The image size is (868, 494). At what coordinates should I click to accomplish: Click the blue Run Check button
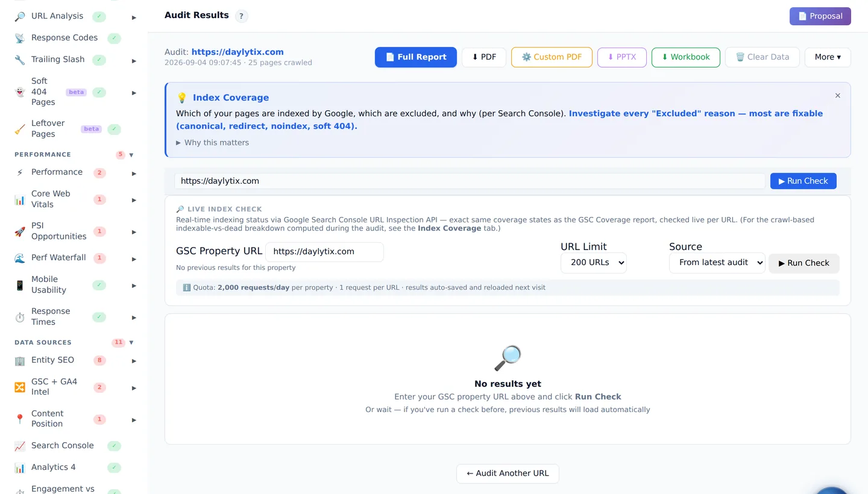pyautogui.click(x=804, y=181)
